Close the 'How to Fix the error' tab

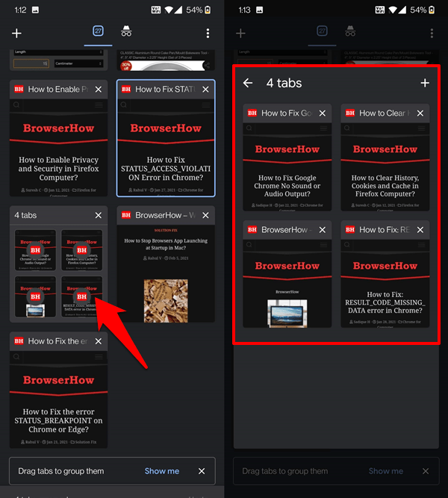pos(99,341)
